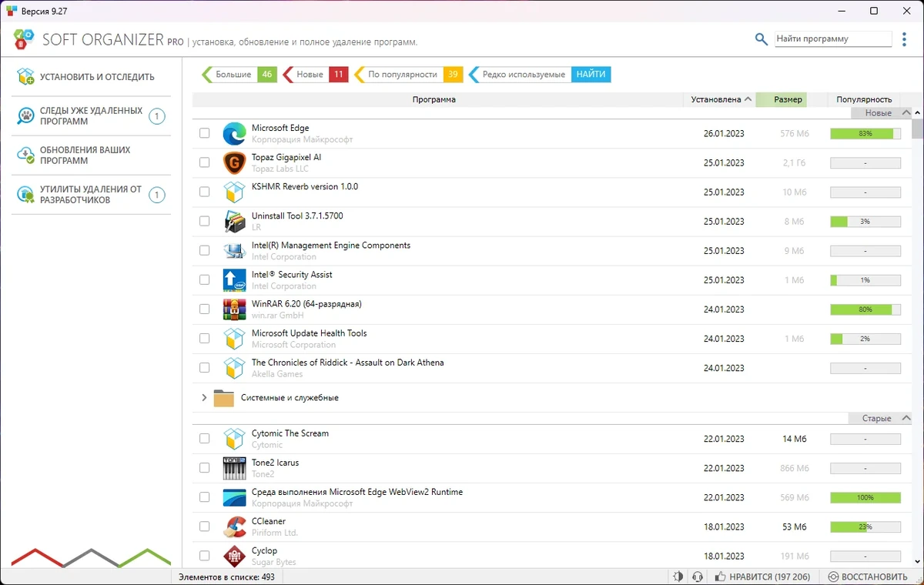Tick the Microsoft Edge checkbox
Viewport: 924px width, 585px height.
204,133
